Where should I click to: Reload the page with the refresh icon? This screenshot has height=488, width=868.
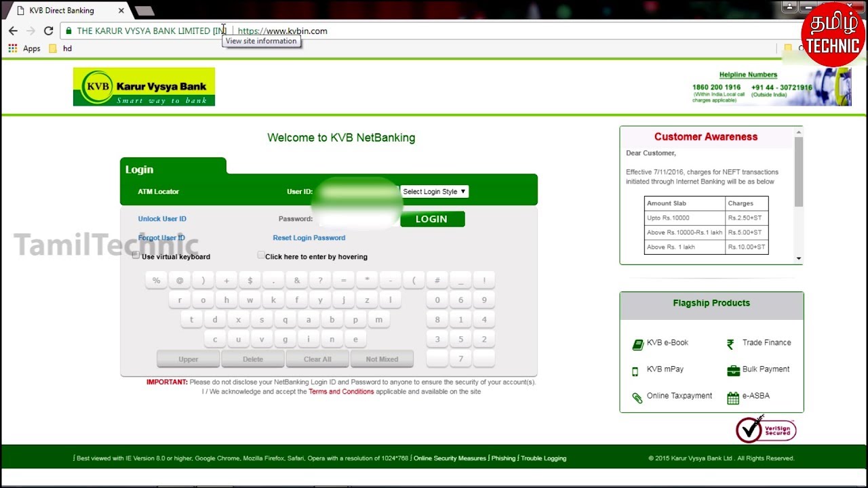pyautogui.click(x=48, y=31)
